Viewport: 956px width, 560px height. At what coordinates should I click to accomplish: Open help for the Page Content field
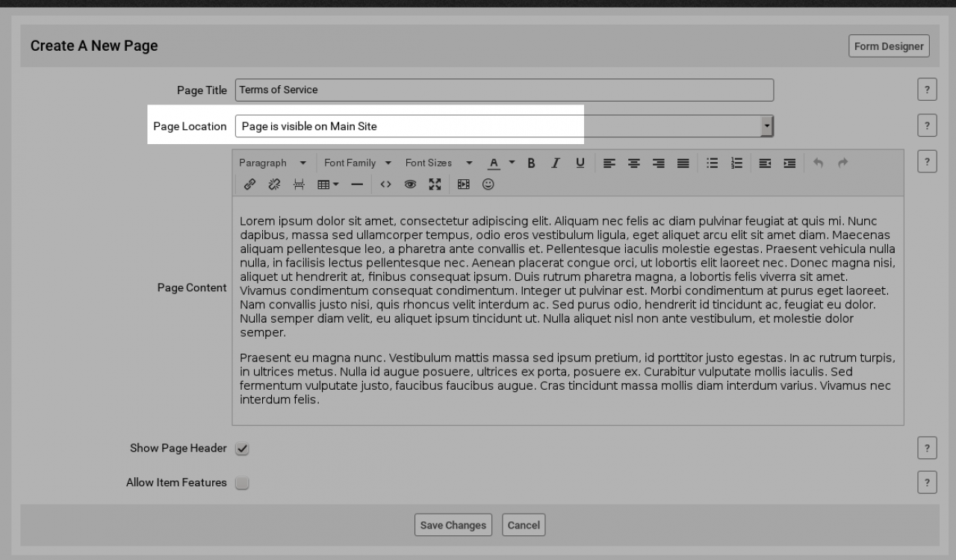927,162
